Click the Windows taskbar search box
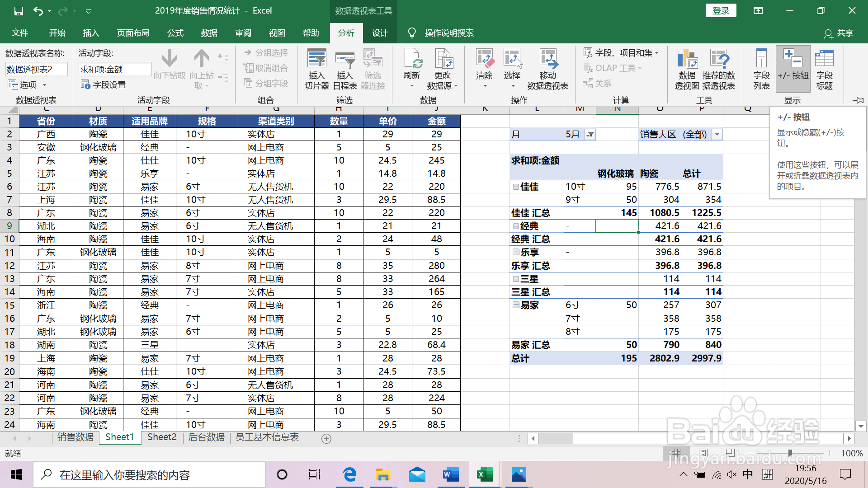 coord(149,474)
